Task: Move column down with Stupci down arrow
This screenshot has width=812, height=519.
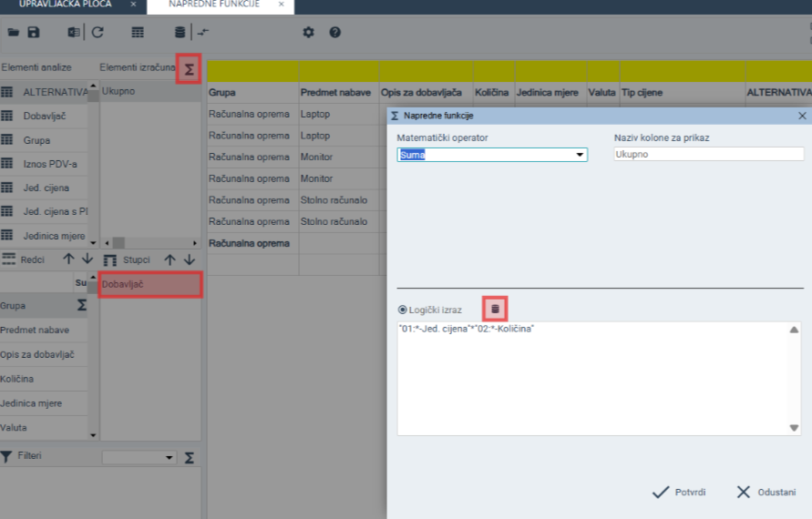Action: [190, 259]
